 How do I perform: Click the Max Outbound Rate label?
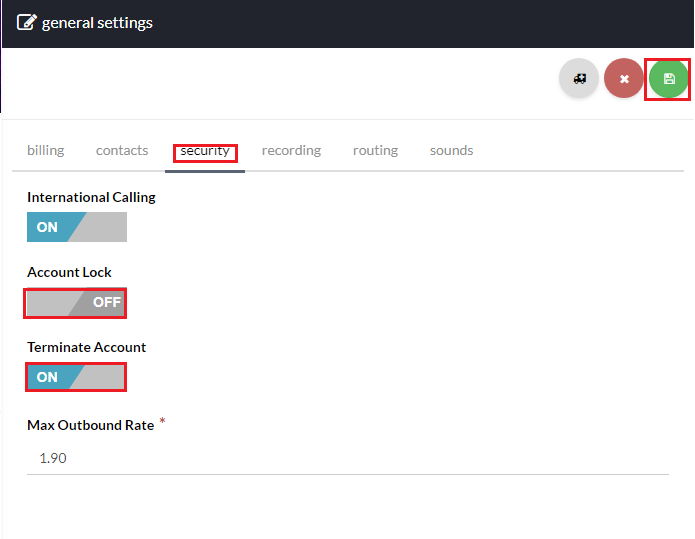90,425
